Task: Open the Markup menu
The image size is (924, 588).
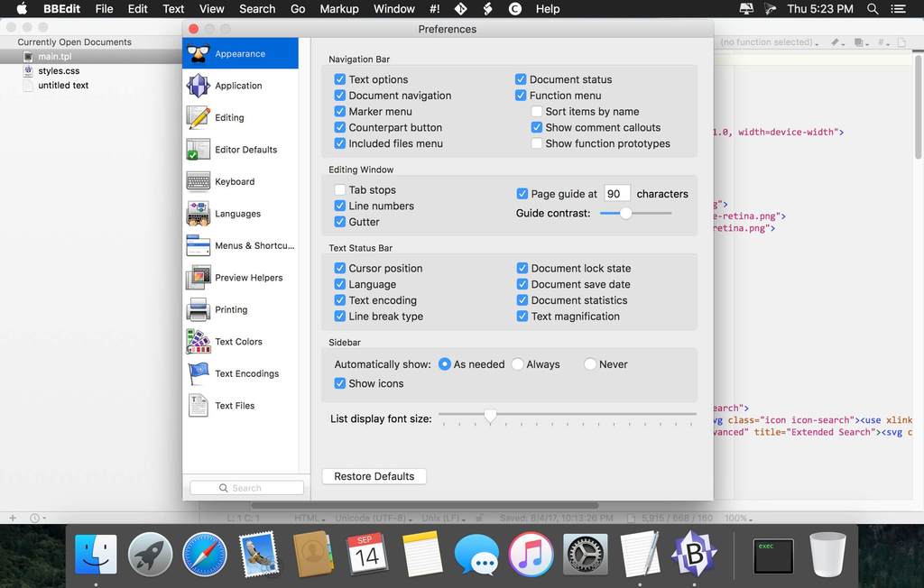Action: pyautogui.click(x=339, y=9)
